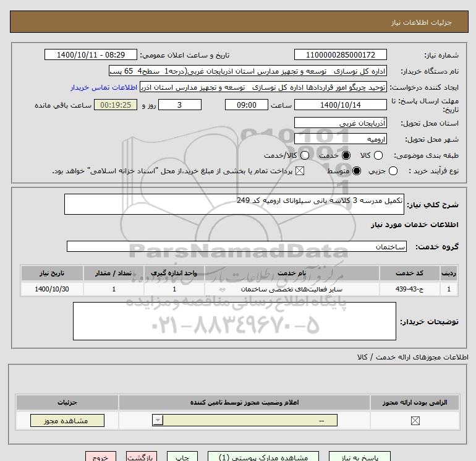Screen dimensions: 476x461
Task: Select the کالا/خدمت radio button
Action: click(305, 155)
